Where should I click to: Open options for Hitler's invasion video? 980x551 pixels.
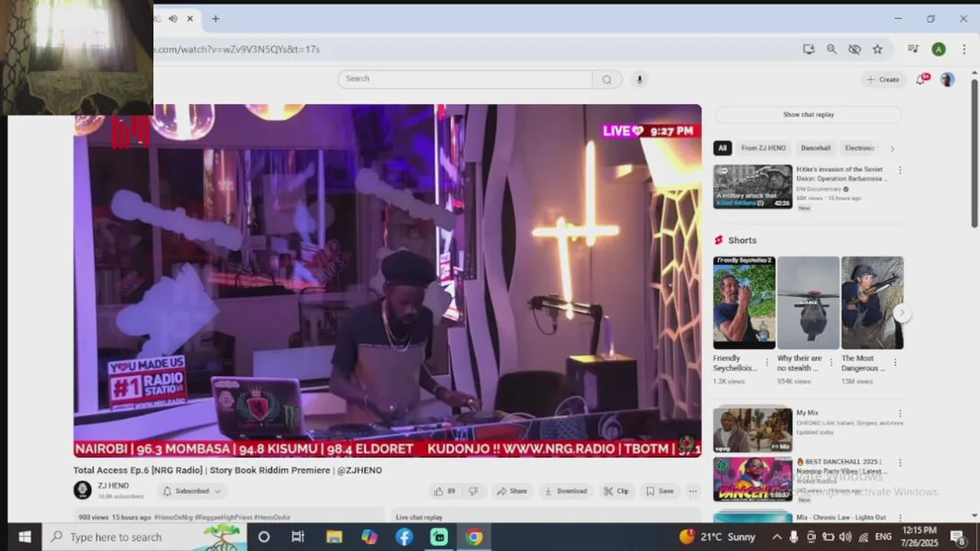900,171
